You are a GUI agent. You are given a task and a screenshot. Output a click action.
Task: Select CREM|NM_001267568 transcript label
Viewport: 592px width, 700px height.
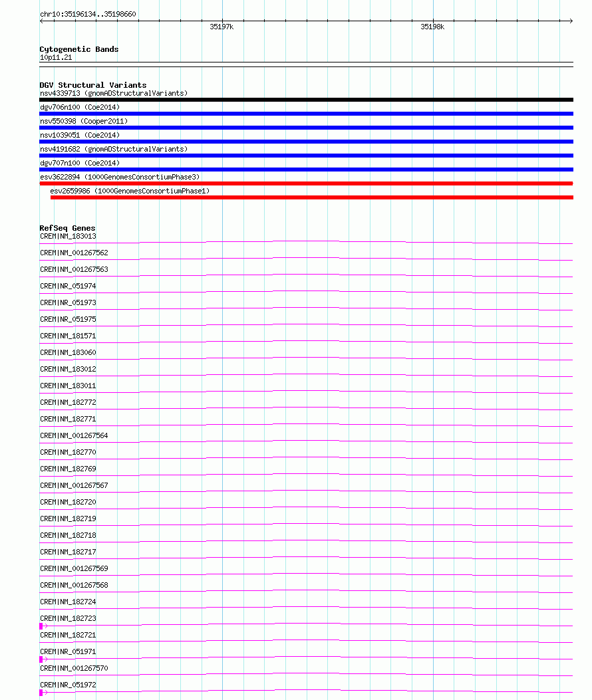[x=74, y=585]
